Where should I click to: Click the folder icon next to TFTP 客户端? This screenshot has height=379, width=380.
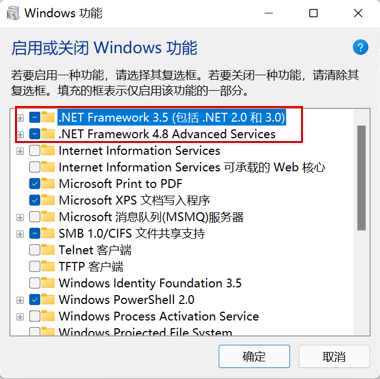[x=48, y=266]
